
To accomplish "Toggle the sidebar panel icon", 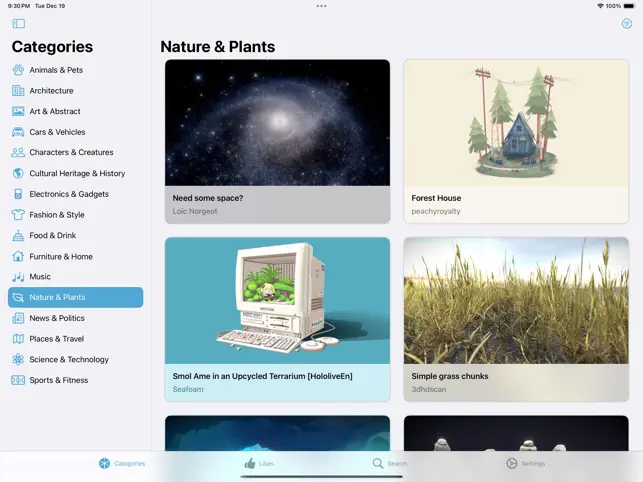I will (x=18, y=24).
